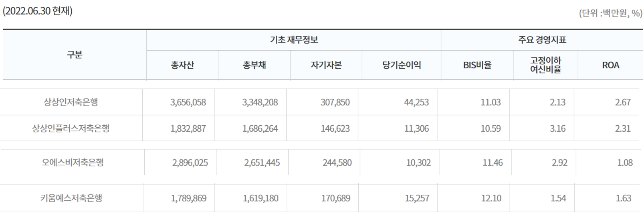Viewport: 644px width, 217px height.
Task: Select the 당기순이익 column header
Action: (402, 65)
